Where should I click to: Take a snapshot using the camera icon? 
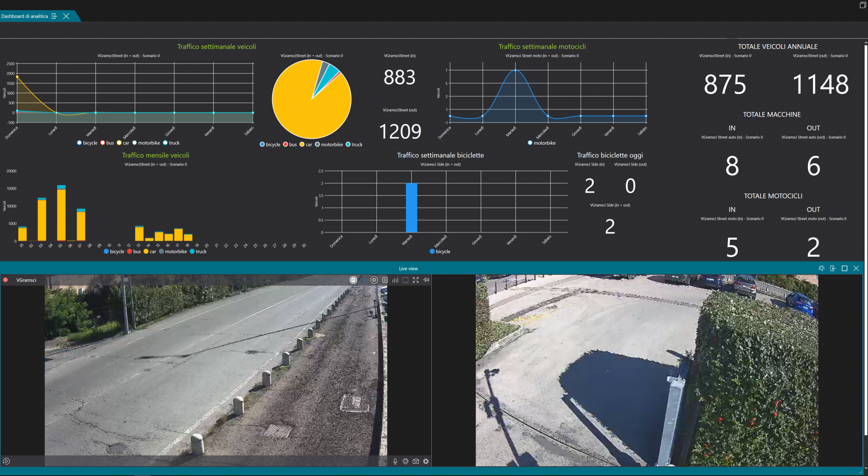[385, 280]
